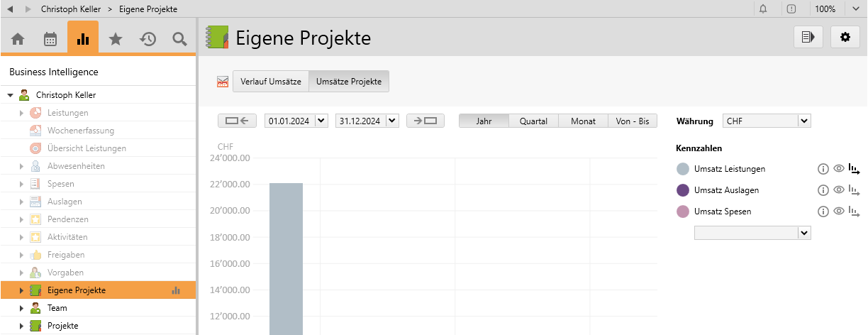Viewport: 868px width, 335px height.
Task: Open the Währung CHF dropdown
Action: click(803, 121)
